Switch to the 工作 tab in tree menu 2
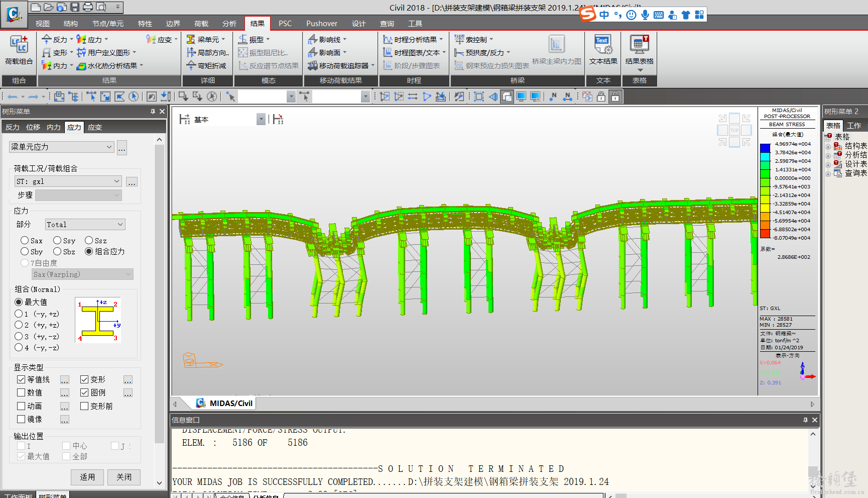This screenshot has height=498, width=868. tap(854, 126)
